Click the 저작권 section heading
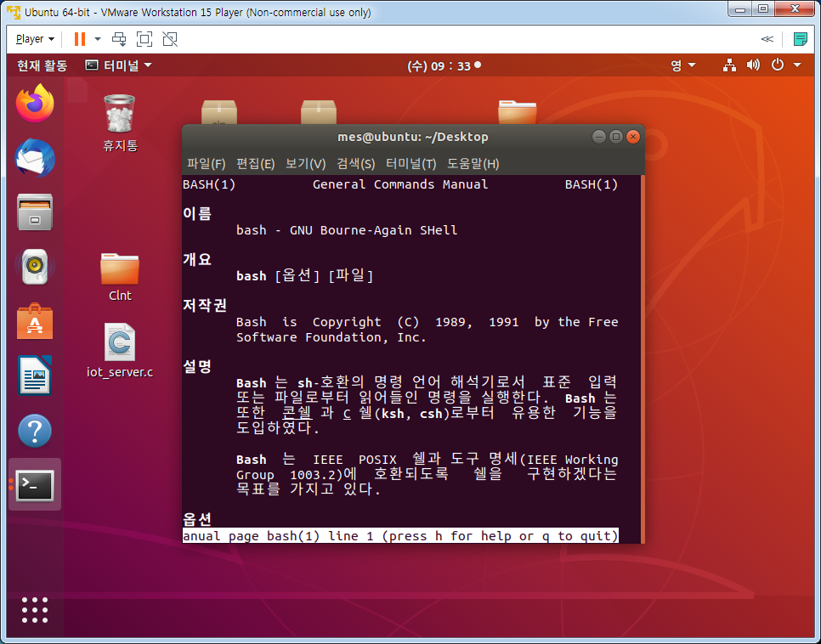The height and width of the screenshot is (644, 821). [x=205, y=305]
